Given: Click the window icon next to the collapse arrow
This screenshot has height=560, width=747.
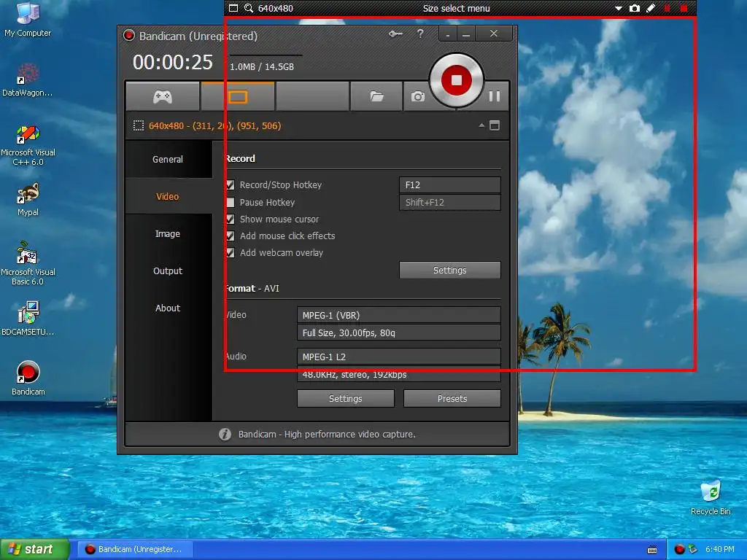Looking at the screenshot, I should click(x=495, y=125).
